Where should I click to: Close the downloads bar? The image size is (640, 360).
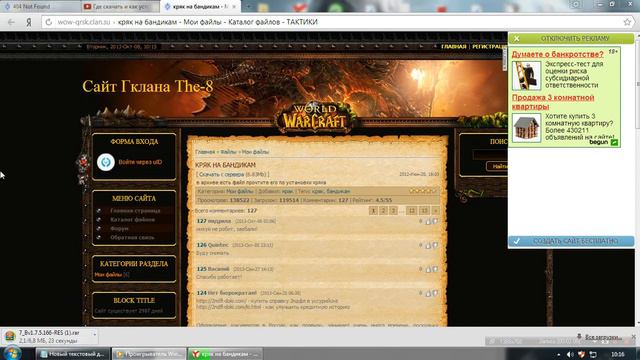coord(633,337)
